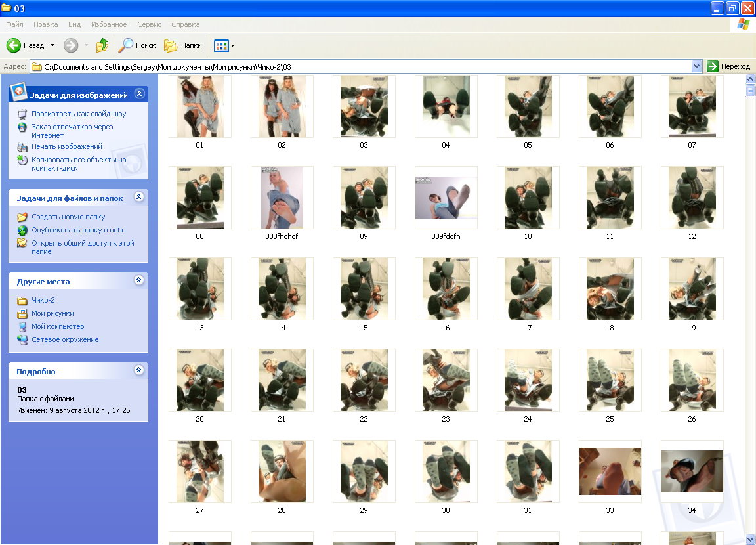
Task: Collapse the Задачи для изображений panel
Action: [x=139, y=93]
